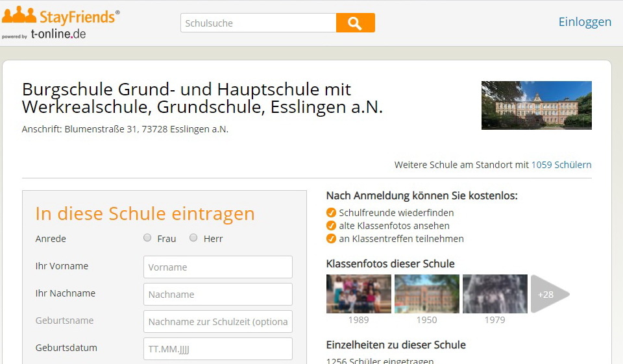Click the orange search magnifier button
623x364 pixels.
coord(355,23)
